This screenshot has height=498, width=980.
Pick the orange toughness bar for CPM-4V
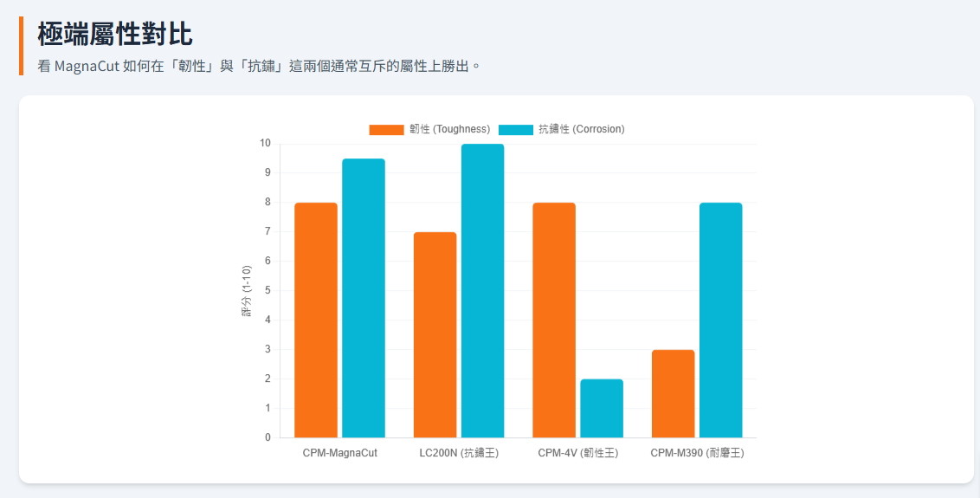coord(554,320)
